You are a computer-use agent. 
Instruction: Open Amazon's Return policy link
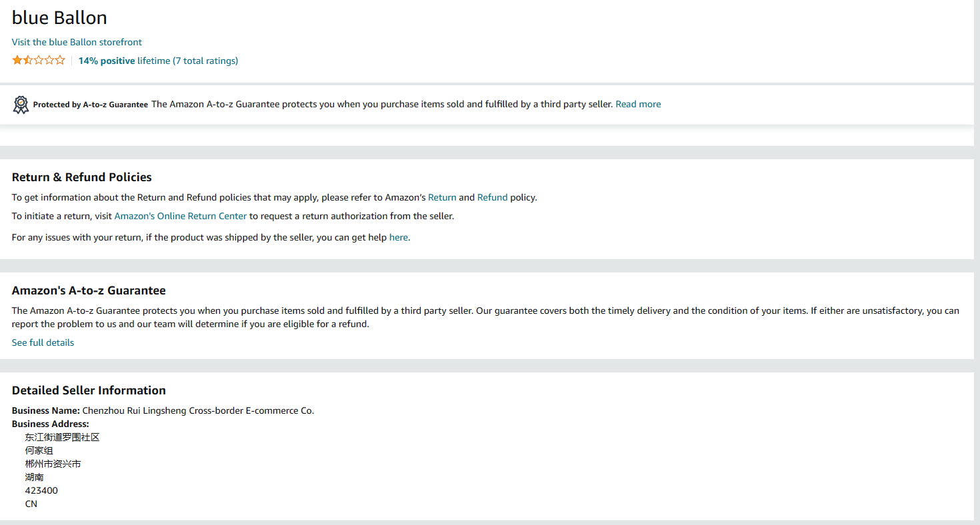point(442,197)
